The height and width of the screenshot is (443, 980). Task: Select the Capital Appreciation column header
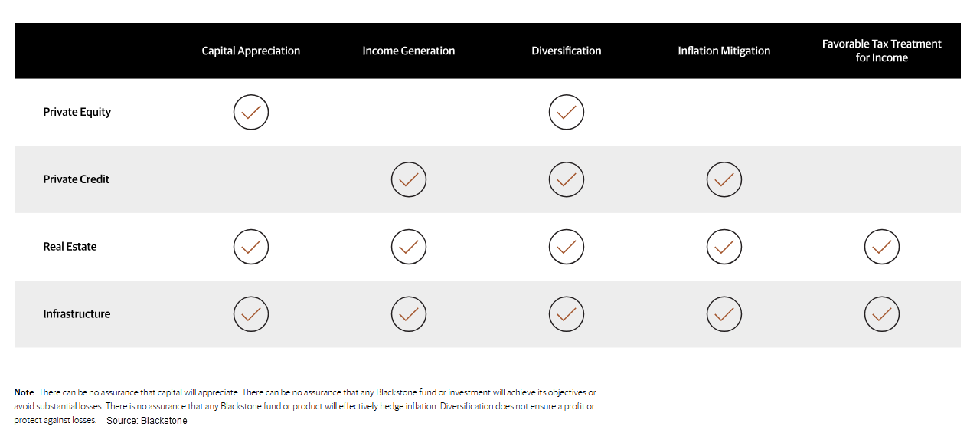[x=251, y=51]
